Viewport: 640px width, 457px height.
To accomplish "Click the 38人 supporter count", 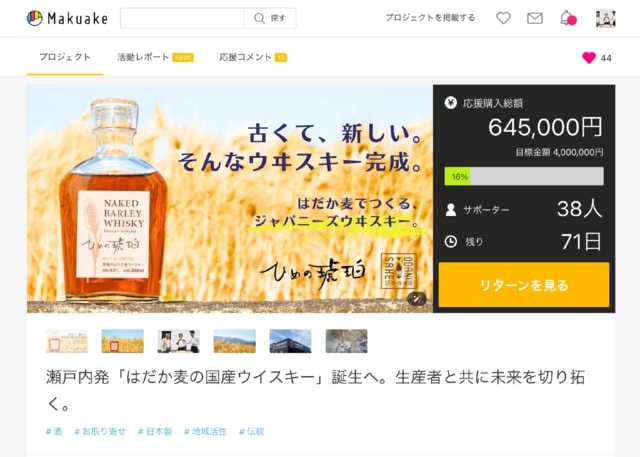I will pyautogui.click(x=580, y=209).
